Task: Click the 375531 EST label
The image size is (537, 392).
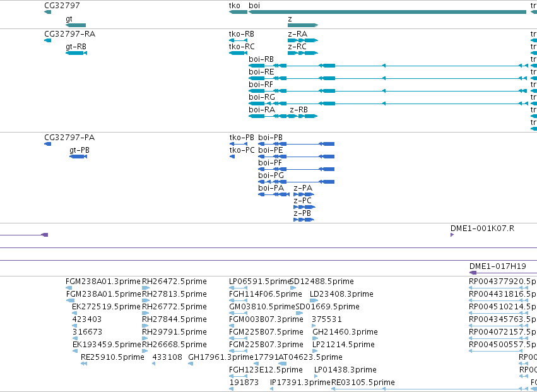Action: (x=327, y=319)
